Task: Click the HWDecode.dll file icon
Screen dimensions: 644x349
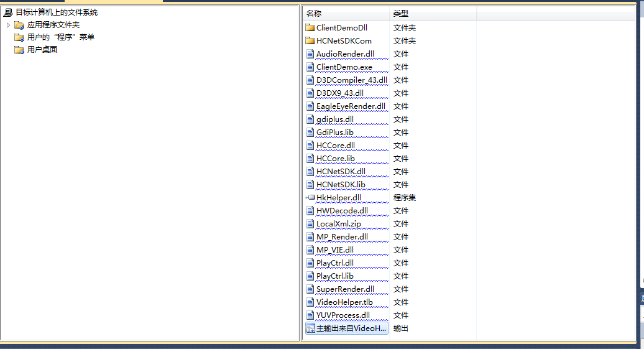Action: pos(310,211)
